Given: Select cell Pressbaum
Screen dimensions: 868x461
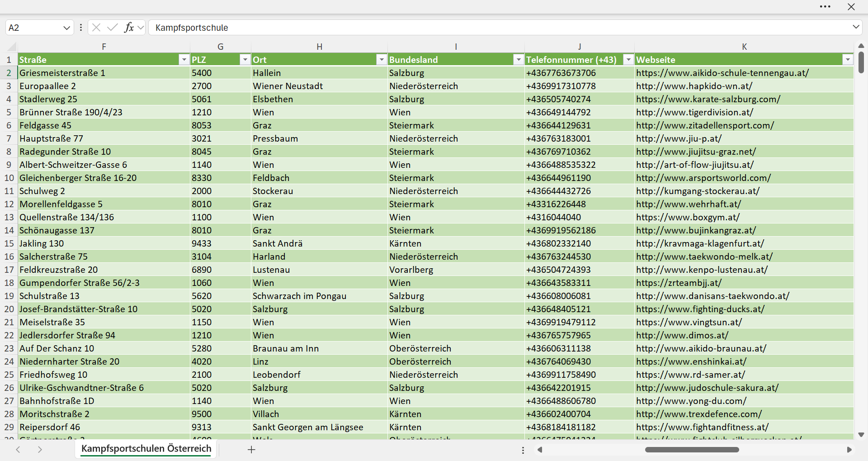Looking at the screenshot, I should coord(319,138).
